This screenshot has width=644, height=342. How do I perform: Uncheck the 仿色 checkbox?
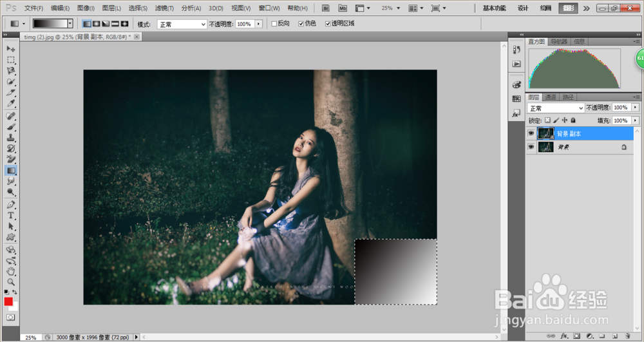[x=301, y=24]
